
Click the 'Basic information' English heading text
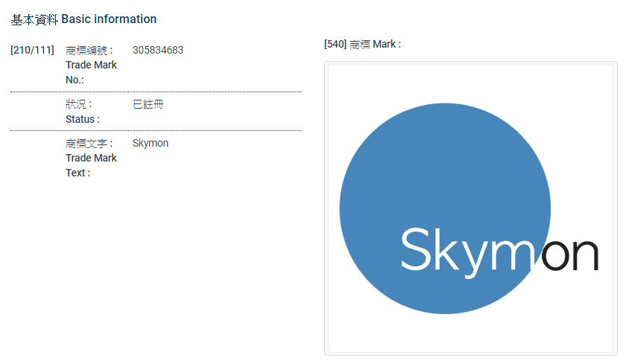(109, 19)
